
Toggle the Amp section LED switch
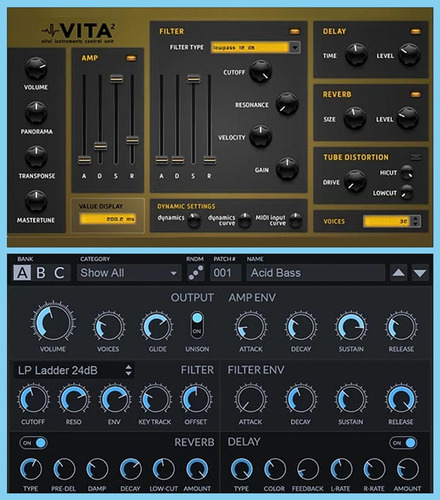(x=131, y=58)
